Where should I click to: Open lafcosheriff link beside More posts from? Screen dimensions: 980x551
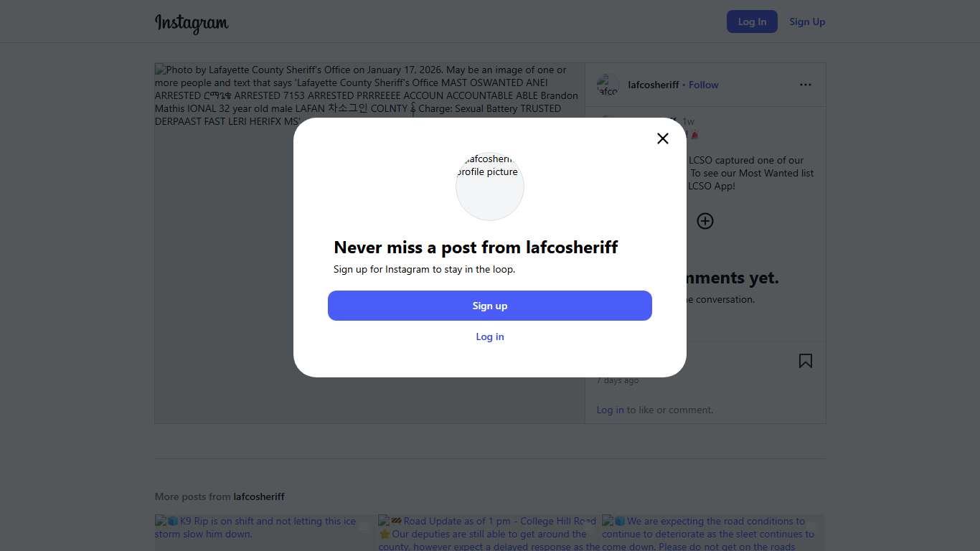259,496
